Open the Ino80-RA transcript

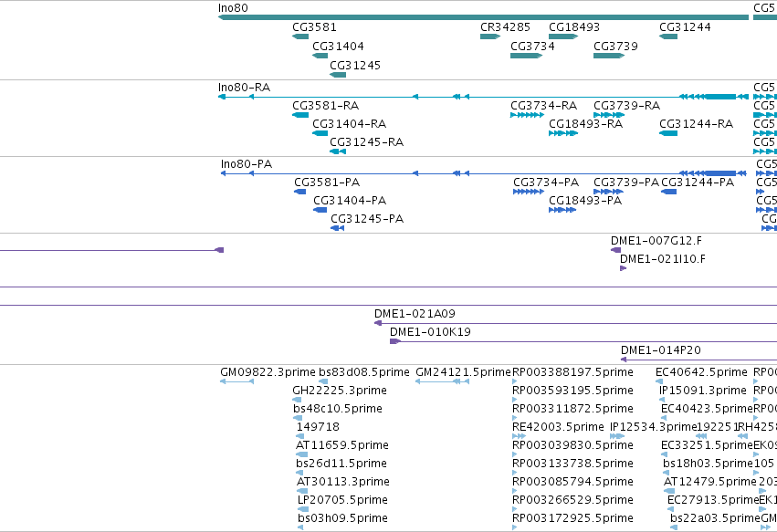click(x=483, y=97)
